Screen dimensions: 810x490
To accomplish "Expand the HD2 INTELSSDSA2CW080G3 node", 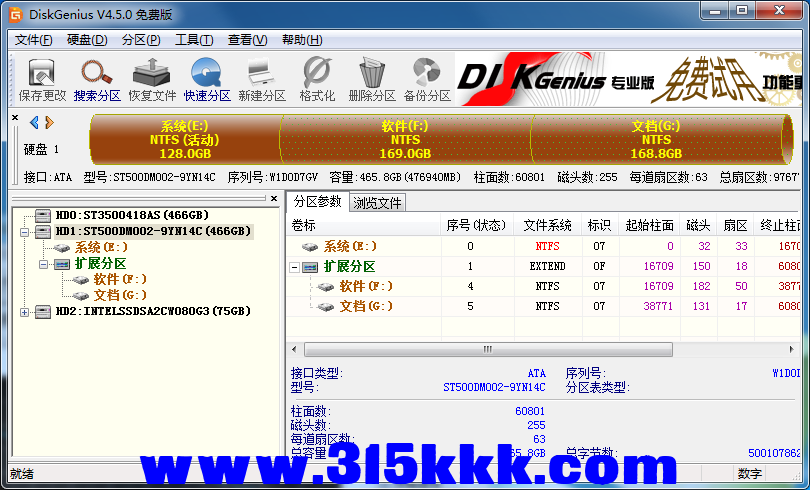I will click(24, 312).
